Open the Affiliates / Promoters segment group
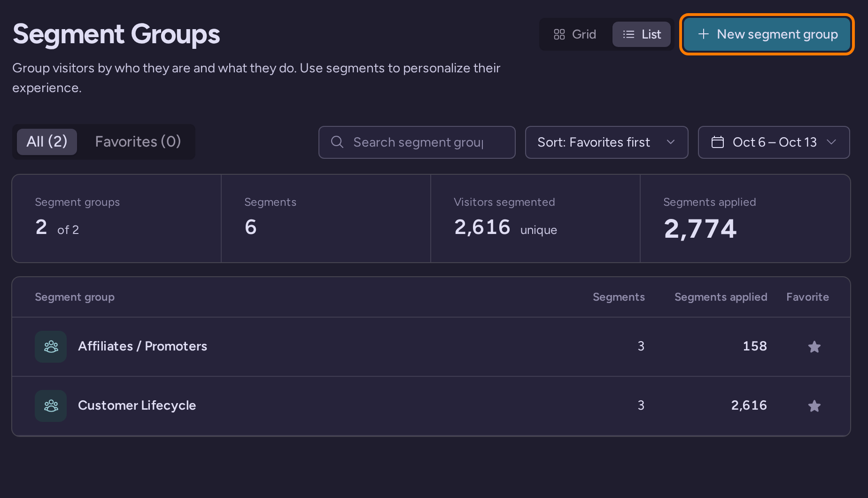Viewport: 868px width, 498px height. pos(142,346)
